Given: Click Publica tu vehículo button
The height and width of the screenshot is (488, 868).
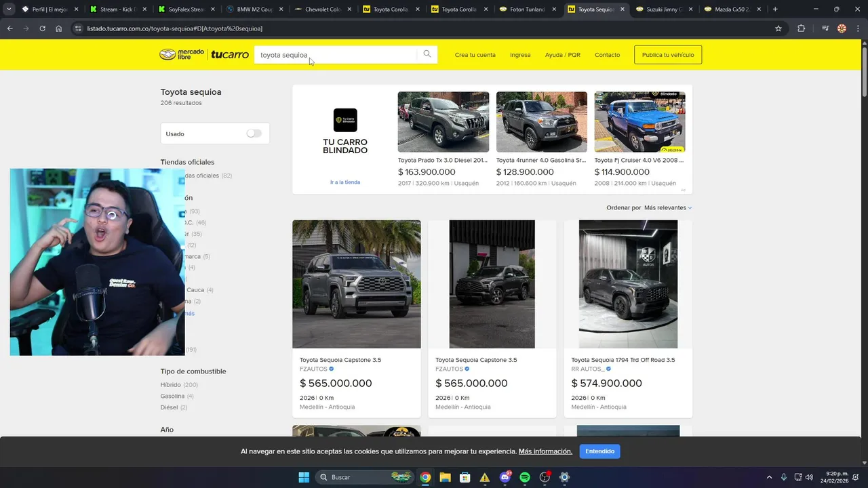Looking at the screenshot, I should (x=668, y=55).
